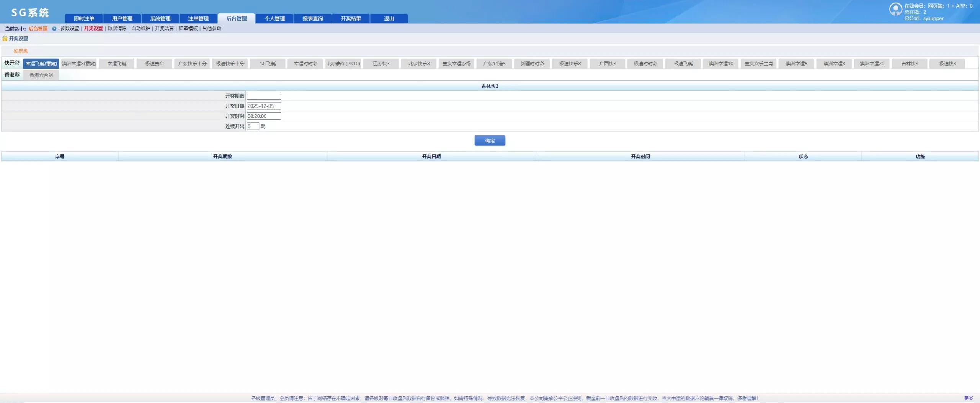Viewport: 980px width, 403px height.
Task: Select the 香港六合彩 lottery tab
Action: (x=41, y=75)
